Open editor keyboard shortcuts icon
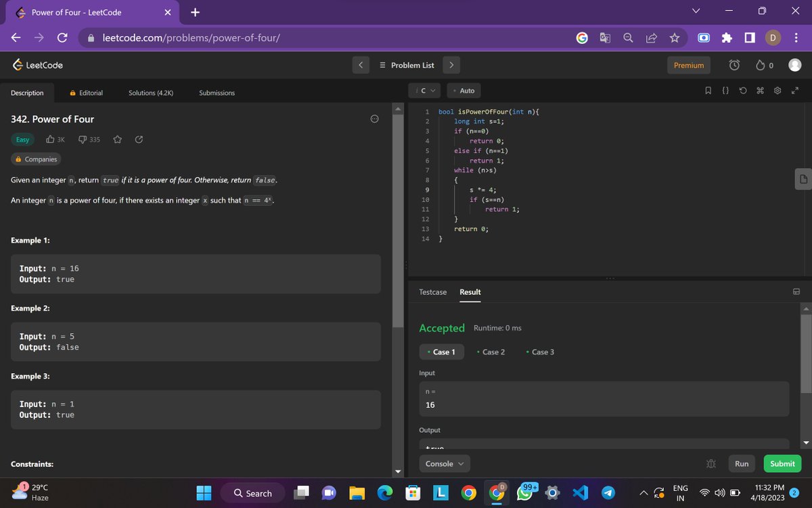The width and height of the screenshot is (812, 508). click(x=760, y=91)
